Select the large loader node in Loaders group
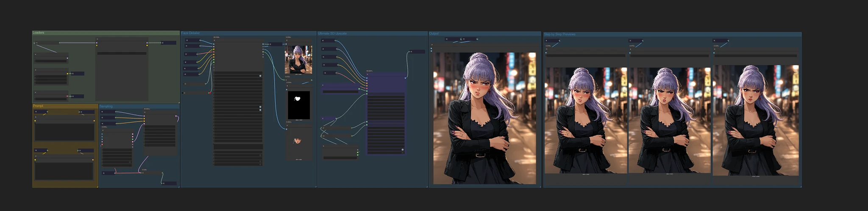 (122, 69)
